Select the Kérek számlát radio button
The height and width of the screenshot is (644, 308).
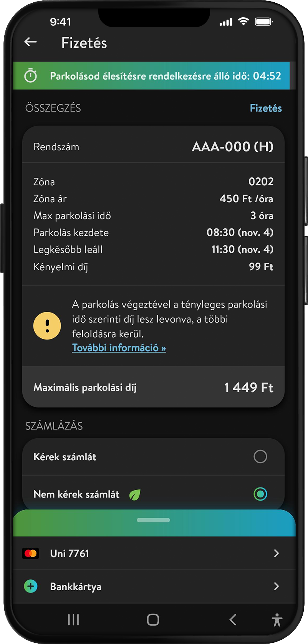[260, 457]
